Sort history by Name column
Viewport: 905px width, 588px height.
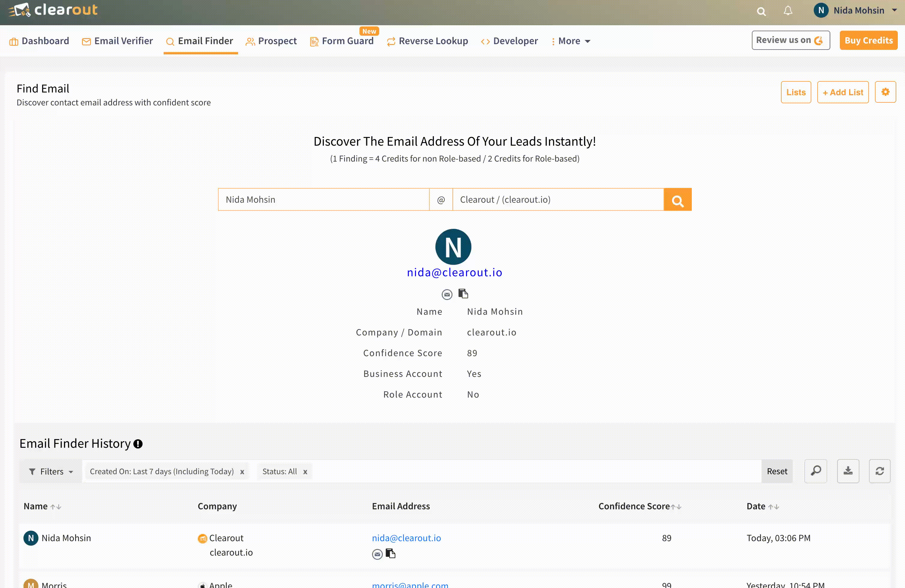(x=56, y=507)
